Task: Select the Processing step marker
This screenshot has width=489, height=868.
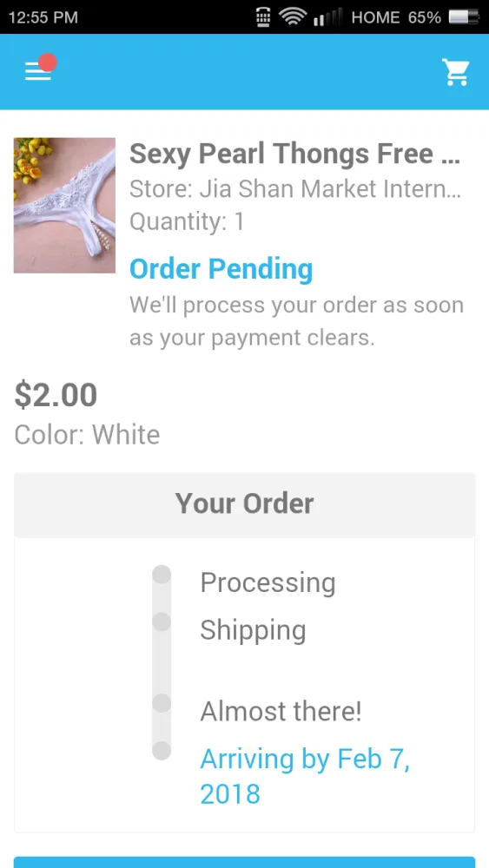Action: tap(162, 574)
